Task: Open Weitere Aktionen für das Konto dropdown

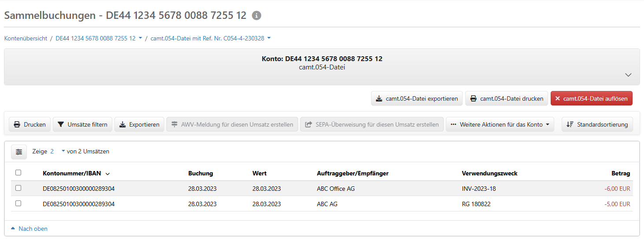Action: point(500,124)
